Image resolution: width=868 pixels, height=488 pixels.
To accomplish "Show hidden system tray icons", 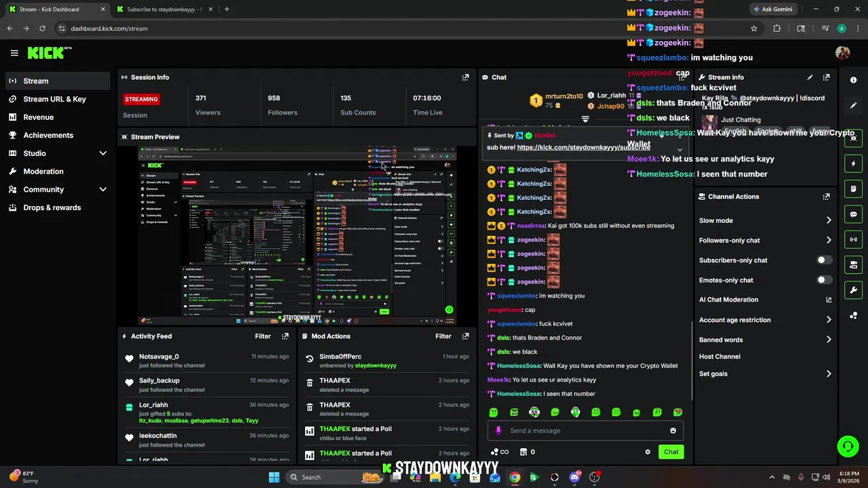I will tap(772, 477).
